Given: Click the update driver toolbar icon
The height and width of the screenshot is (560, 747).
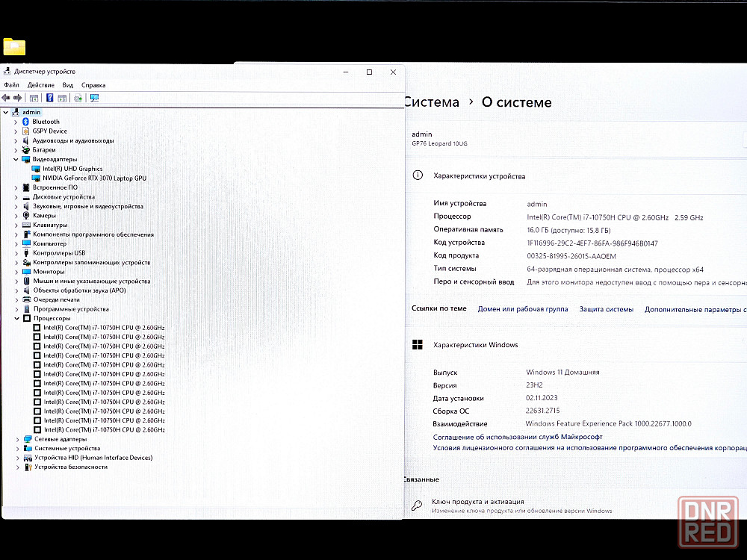Looking at the screenshot, I should 78,98.
